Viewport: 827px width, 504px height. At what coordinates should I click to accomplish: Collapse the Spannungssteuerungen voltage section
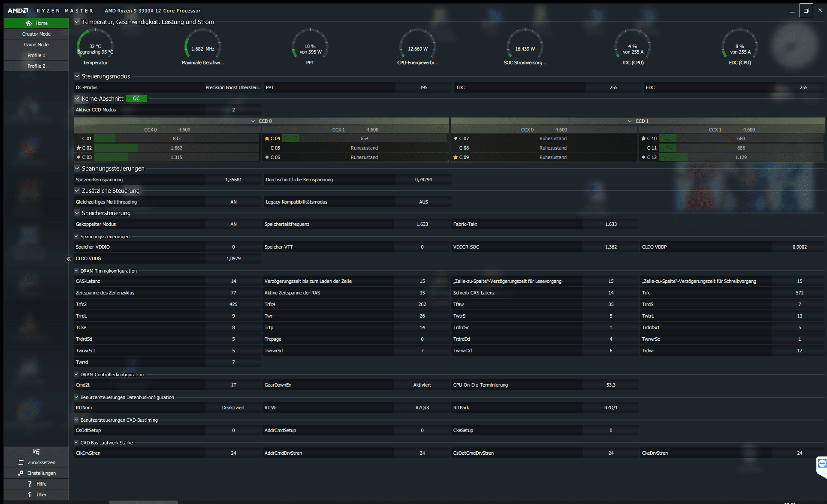pyautogui.click(x=77, y=168)
